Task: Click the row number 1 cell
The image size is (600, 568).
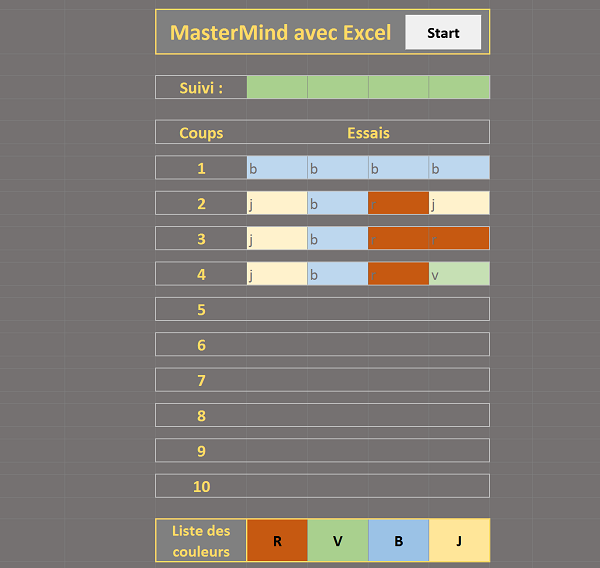Action: (x=201, y=168)
